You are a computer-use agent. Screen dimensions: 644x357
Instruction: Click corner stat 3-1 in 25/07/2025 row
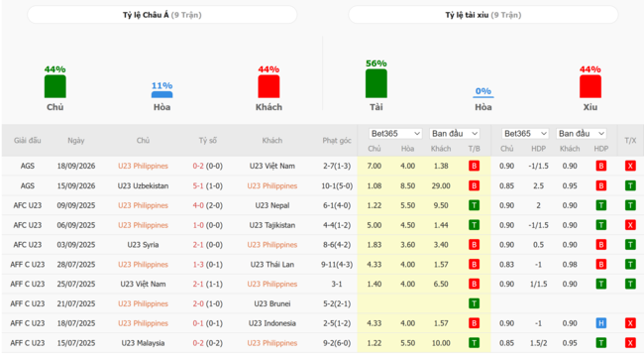[x=337, y=284]
